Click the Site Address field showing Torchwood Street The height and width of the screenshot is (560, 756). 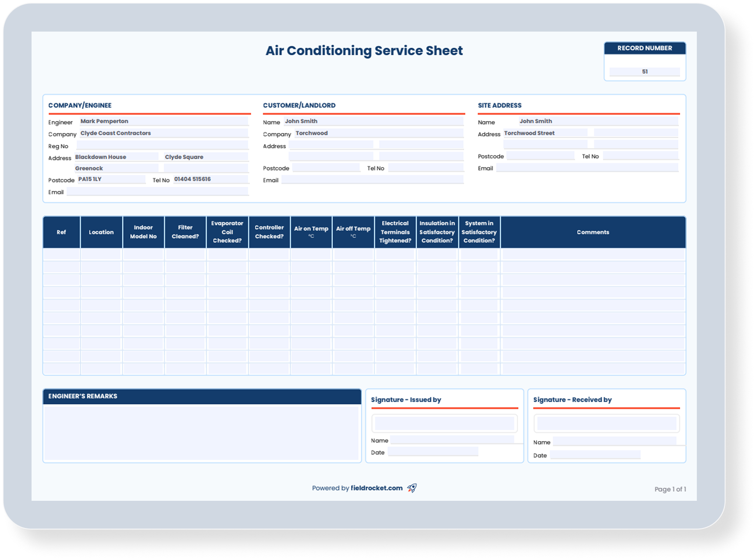(546, 133)
